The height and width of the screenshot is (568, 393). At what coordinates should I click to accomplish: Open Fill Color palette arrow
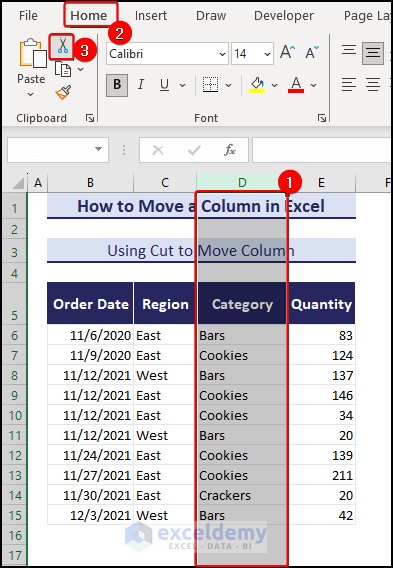click(274, 85)
